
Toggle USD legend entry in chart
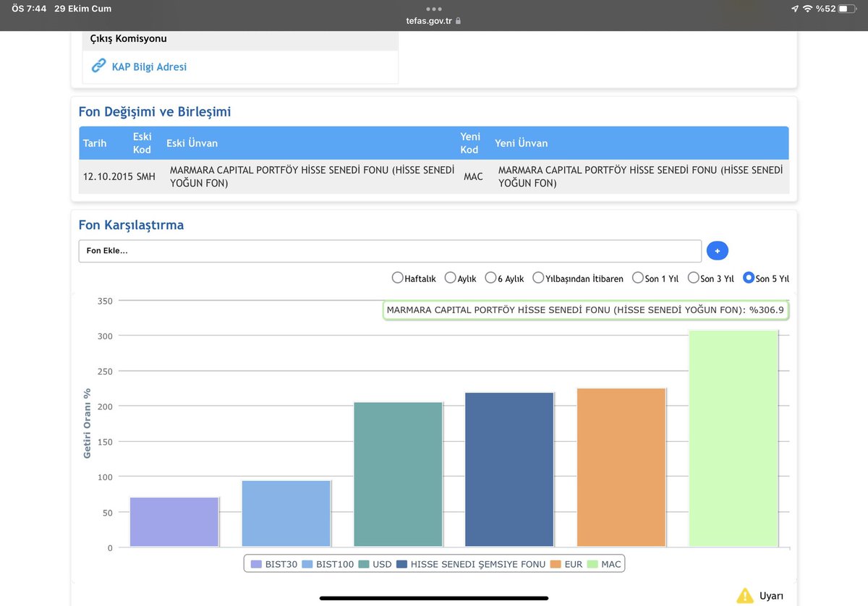pyautogui.click(x=375, y=564)
